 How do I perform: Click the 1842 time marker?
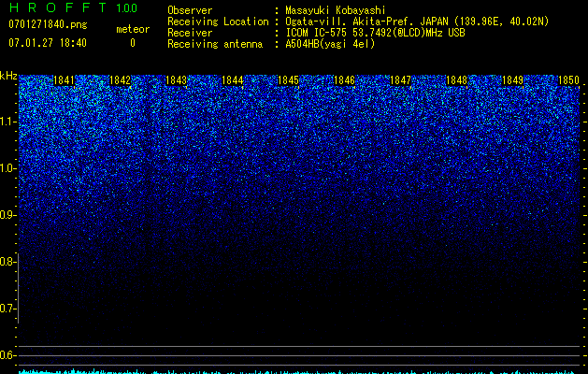pyautogui.click(x=120, y=80)
